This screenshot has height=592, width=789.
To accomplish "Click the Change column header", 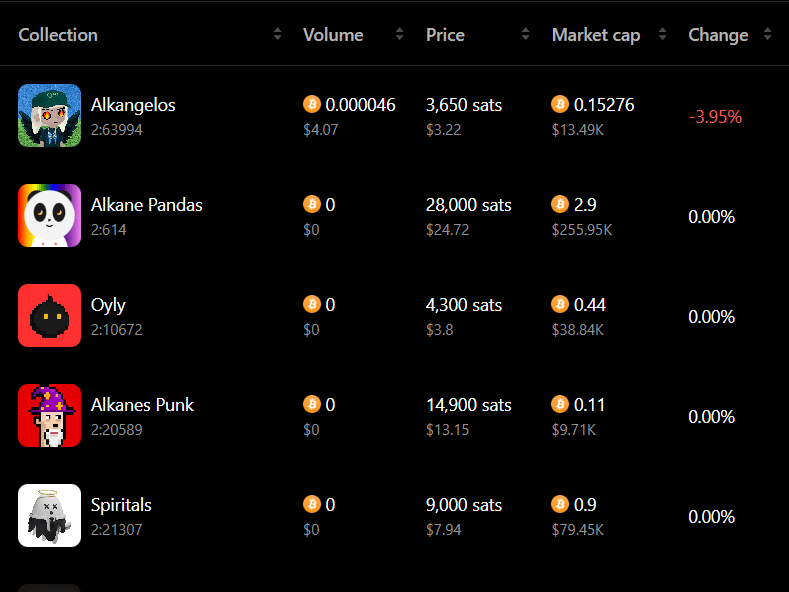I will point(718,35).
